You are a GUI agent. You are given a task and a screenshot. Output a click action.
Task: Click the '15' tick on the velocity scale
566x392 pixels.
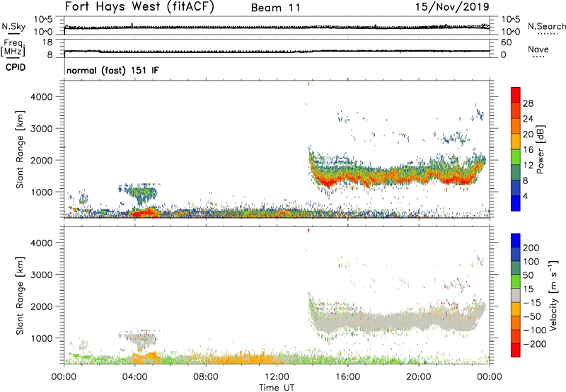tap(528, 289)
